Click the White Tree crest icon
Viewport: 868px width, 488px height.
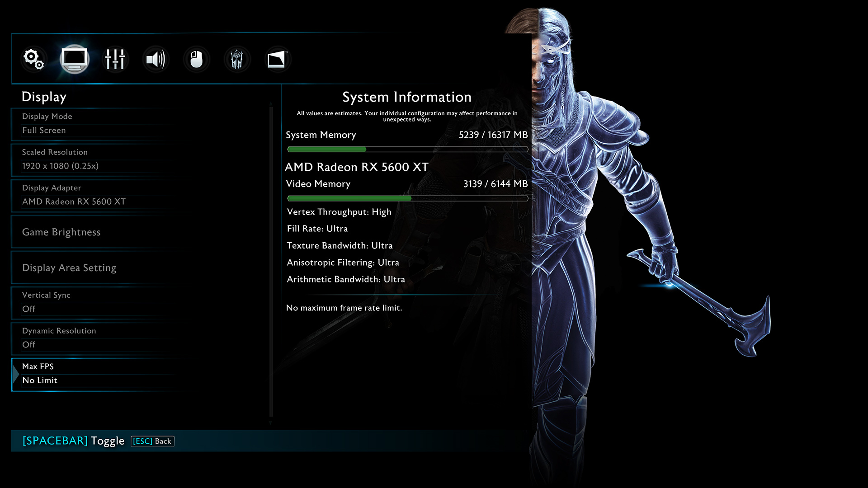point(237,59)
